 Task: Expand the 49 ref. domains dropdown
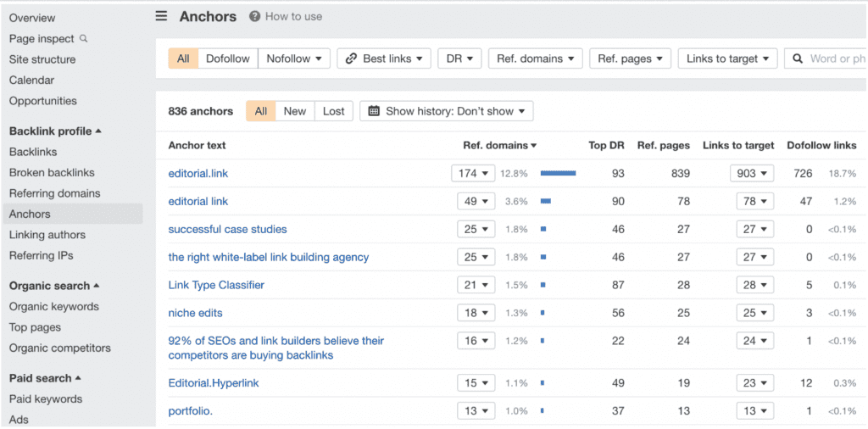pyautogui.click(x=476, y=202)
